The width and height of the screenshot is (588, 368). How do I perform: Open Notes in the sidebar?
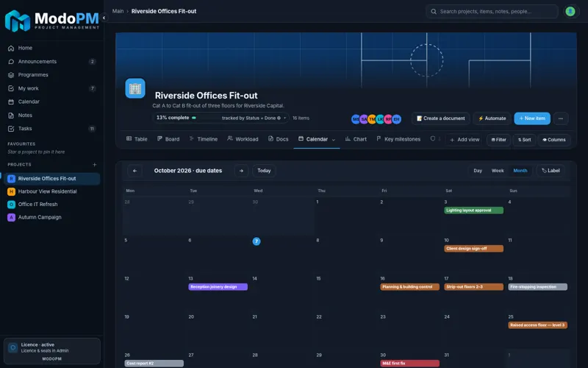pyautogui.click(x=51, y=116)
